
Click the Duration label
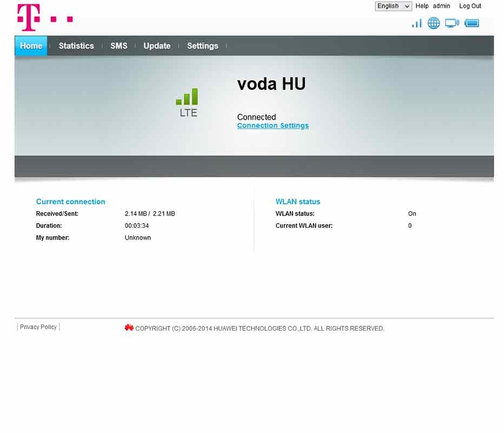pyautogui.click(x=49, y=226)
